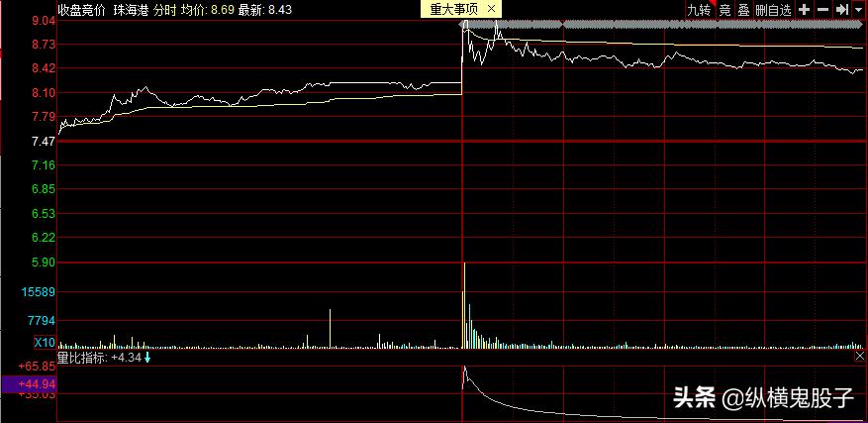Click the grey event marker strip atop chart
This screenshot has height=423, width=868.
click(x=661, y=25)
